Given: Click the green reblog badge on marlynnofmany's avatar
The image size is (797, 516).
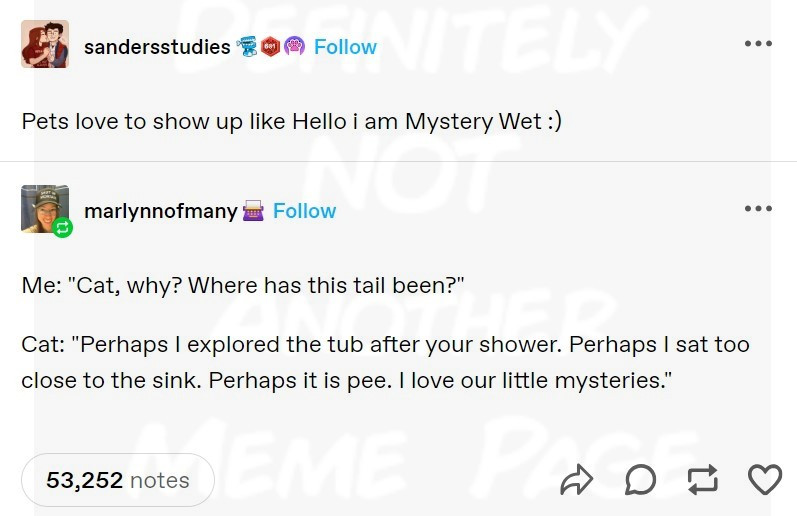Looking at the screenshot, I should click(62, 228).
